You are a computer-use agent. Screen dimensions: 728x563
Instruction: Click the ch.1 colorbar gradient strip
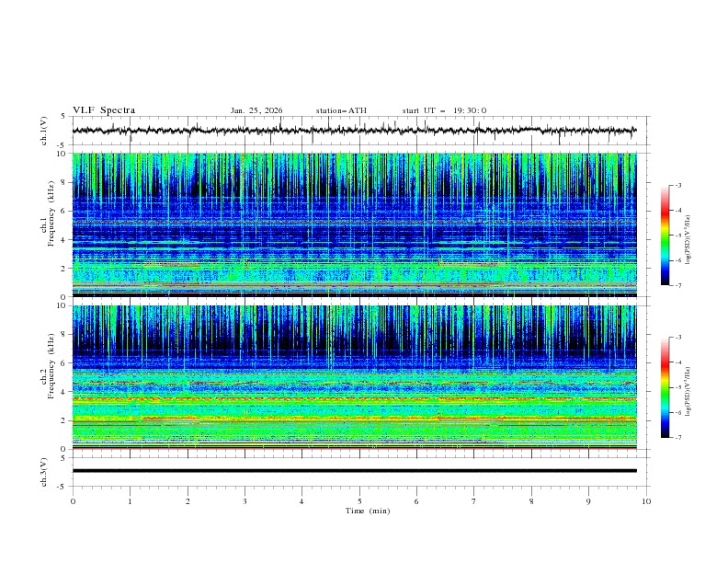[x=665, y=236]
